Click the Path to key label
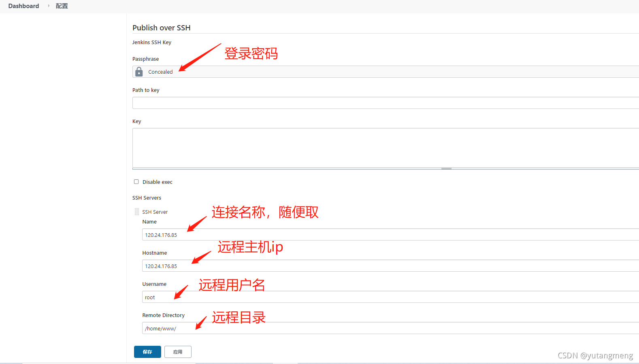The width and height of the screenshot is (639, 364). [146, 90]
